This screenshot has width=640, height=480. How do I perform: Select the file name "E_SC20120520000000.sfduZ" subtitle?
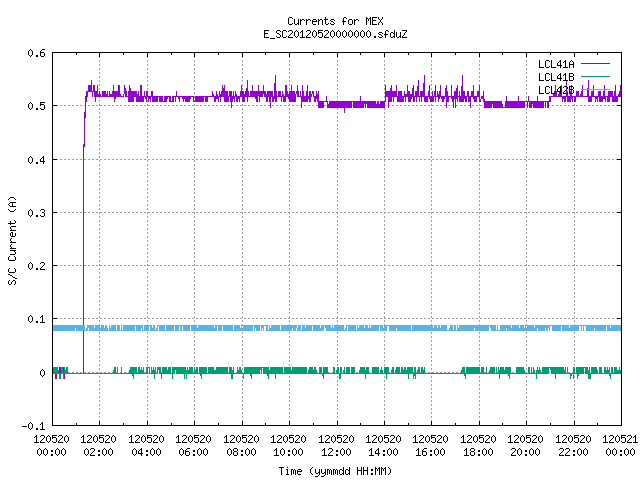coord(335,34)
